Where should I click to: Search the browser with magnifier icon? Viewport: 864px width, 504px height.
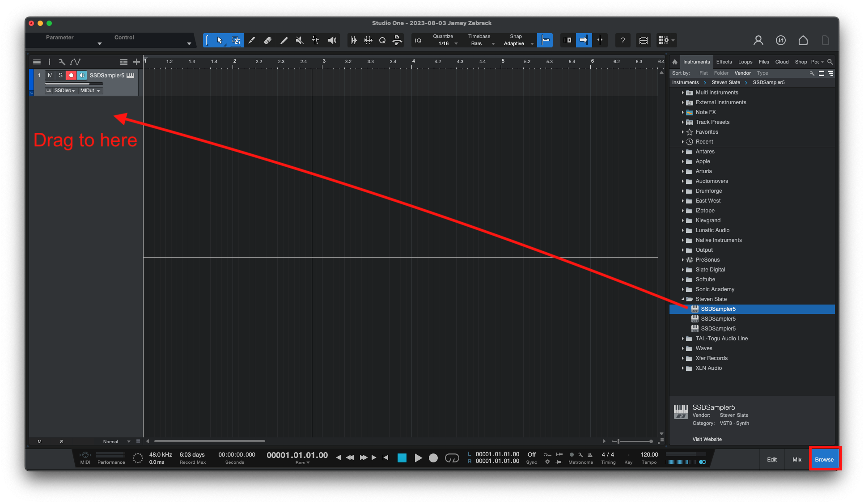click(830, 62)
